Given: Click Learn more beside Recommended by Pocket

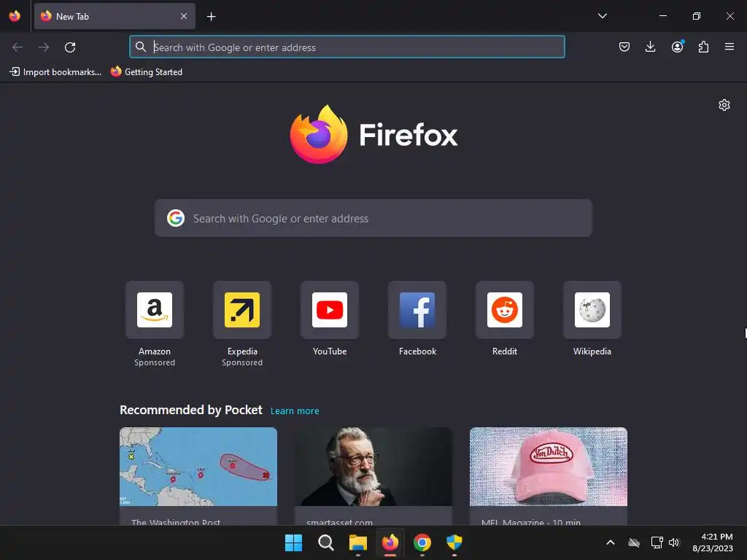Looking at the screenshot, I should pyautogui.click(x=295, y=411).
